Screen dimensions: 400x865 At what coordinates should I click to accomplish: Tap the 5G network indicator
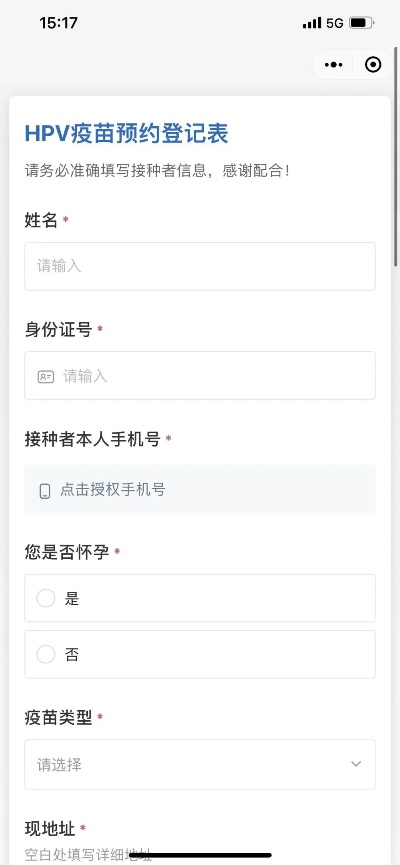(334, 23)
